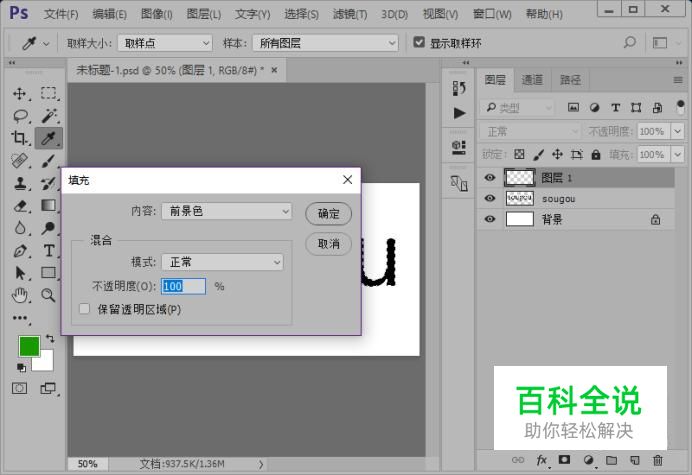Viewport: 692px width, 475px height.
Task: Expand layer 填充 100% arrow
Action: tap(677, 155)
